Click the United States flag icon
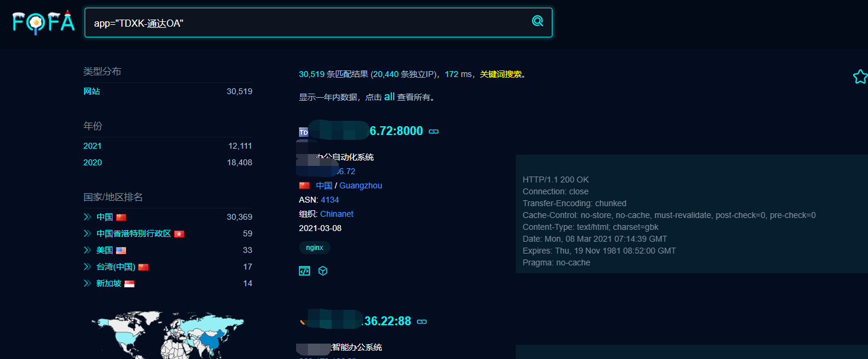Viewport: 868px width, 359px height. [121, 251]
